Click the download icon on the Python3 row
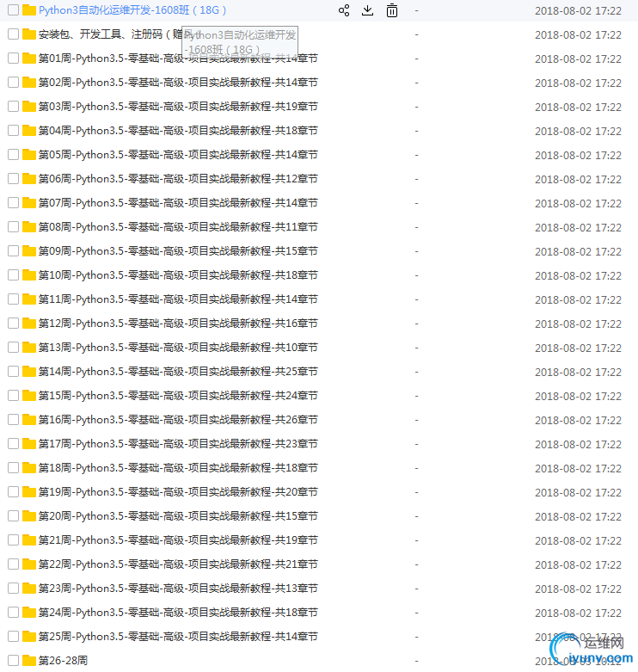This screenshot has height=672, width=638. tap(367, 10)
